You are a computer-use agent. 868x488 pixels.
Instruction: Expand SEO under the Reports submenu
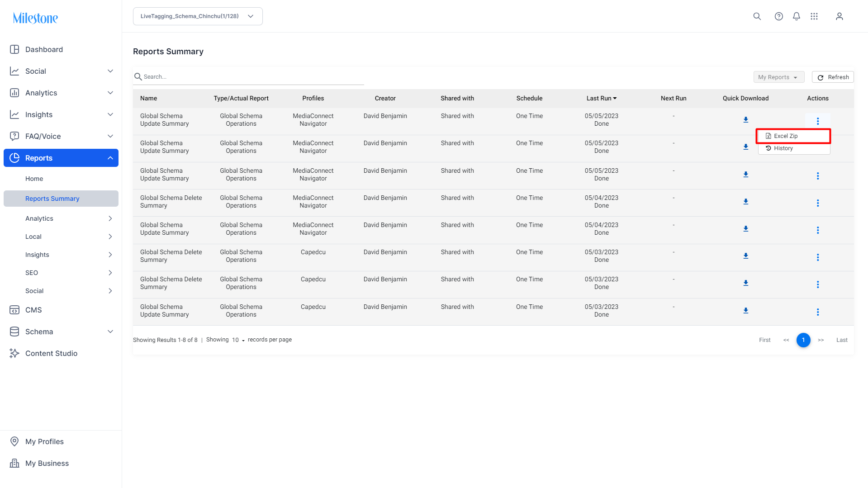(110, 273)
